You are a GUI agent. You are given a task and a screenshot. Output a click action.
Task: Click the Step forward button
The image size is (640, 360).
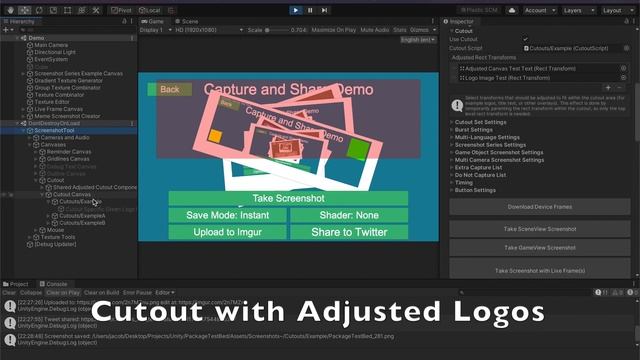click(324, 10)
